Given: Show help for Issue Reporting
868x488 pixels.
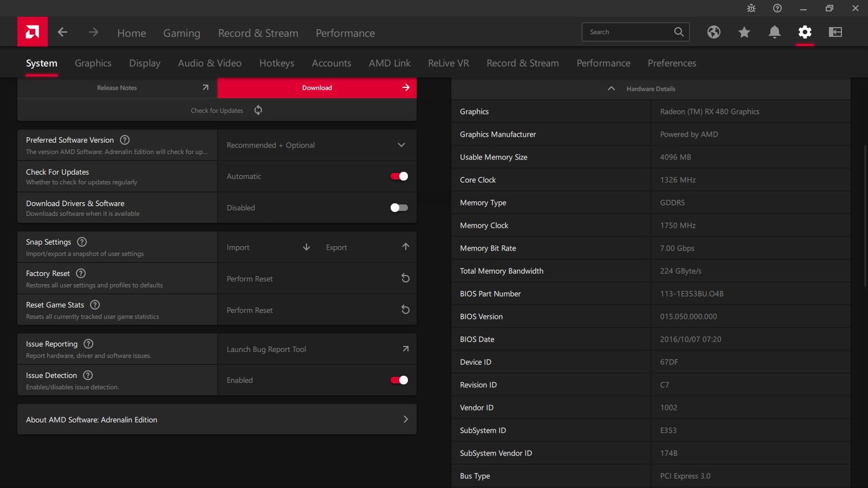Looking at the screenshot, I should point(88,344).
